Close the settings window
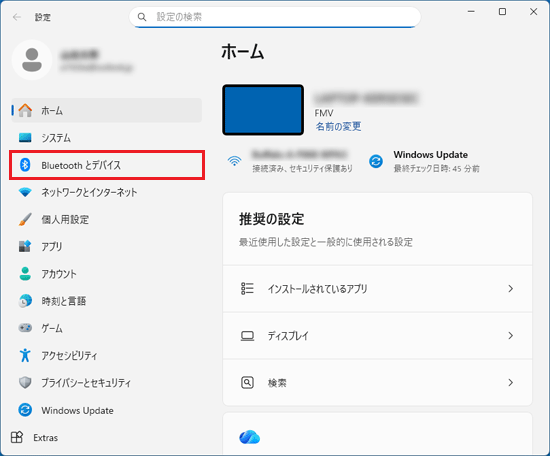The image size is (550, 456). tap(534, 12)
